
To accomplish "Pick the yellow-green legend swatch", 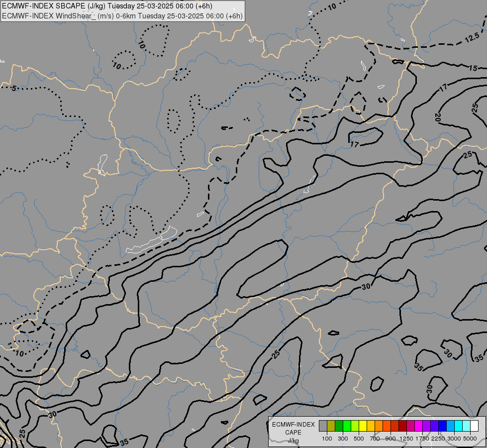I will 355,426.
